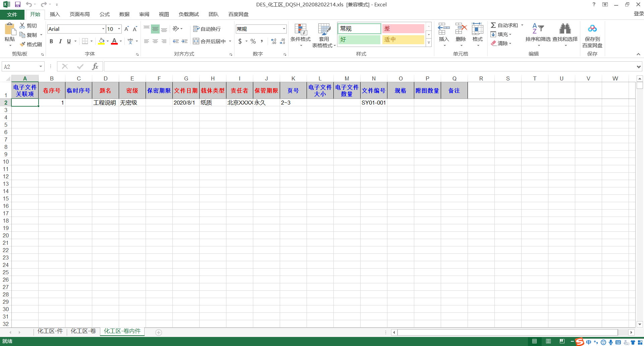This screenshot has height=346, width=644.
Task: Toggle Wrap Text (自动换行)
Action: [x=207, y=29]
